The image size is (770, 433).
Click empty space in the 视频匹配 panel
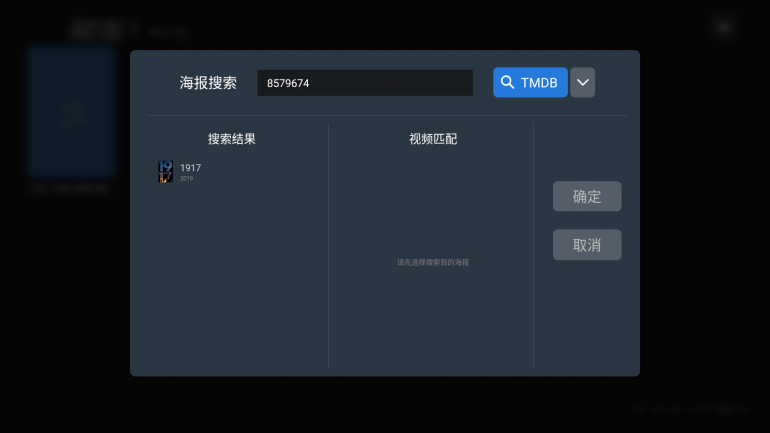[x=432, y=320]
